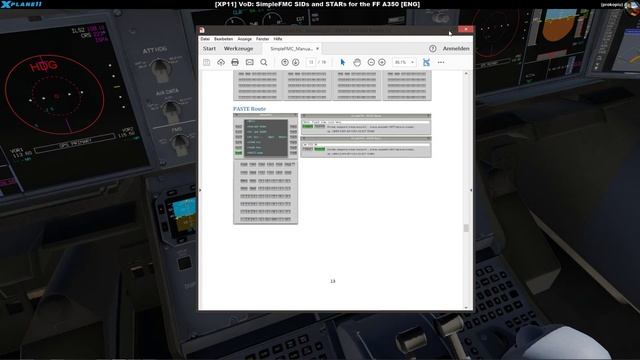Click the FMC keypad image in the PDF
Image resolution: width=640 pixels, height=360 pixels.
266,192
